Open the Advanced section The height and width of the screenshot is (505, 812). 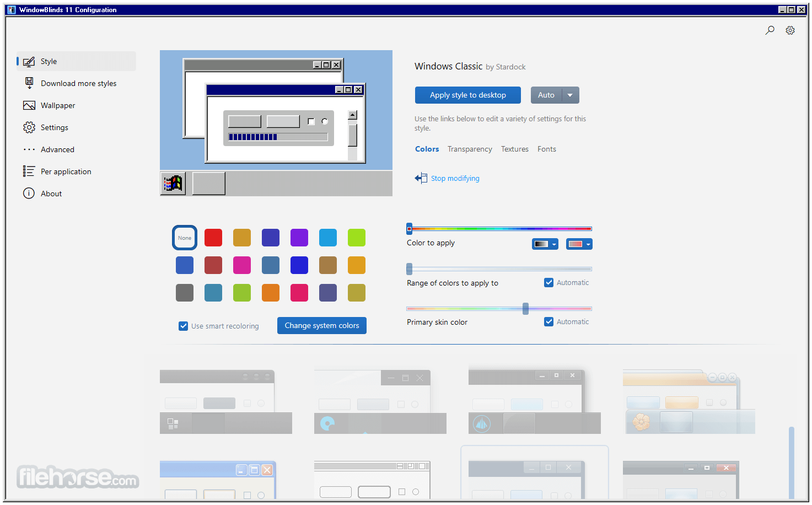[76, 149]
